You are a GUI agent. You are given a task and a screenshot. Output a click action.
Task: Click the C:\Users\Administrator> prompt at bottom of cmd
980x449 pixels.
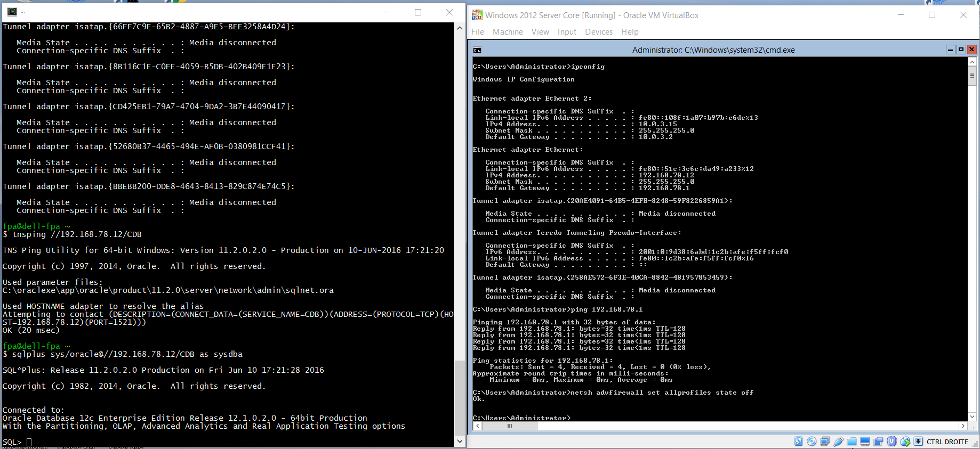[521, 418]
